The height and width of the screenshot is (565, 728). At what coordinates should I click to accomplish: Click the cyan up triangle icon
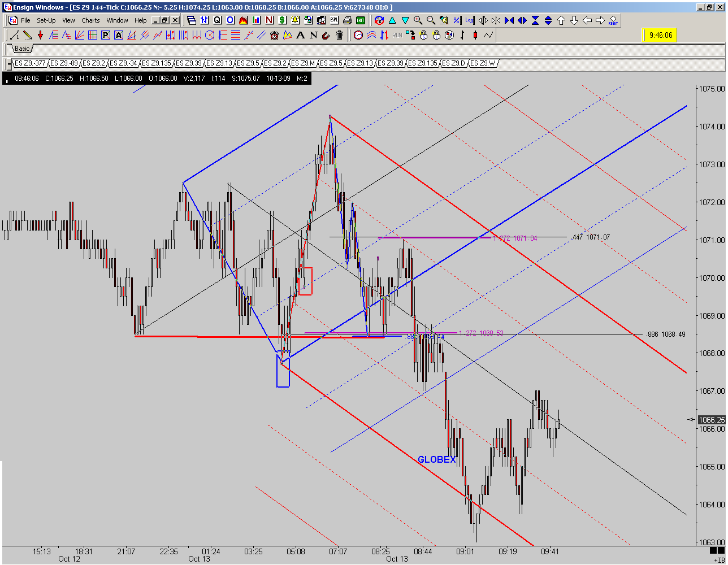[392, 20]
